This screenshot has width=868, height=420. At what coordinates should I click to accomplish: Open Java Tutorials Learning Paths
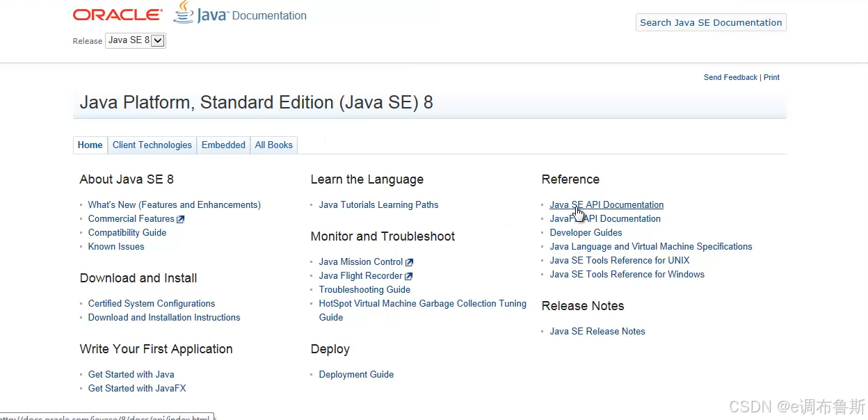tap(379, 204)
